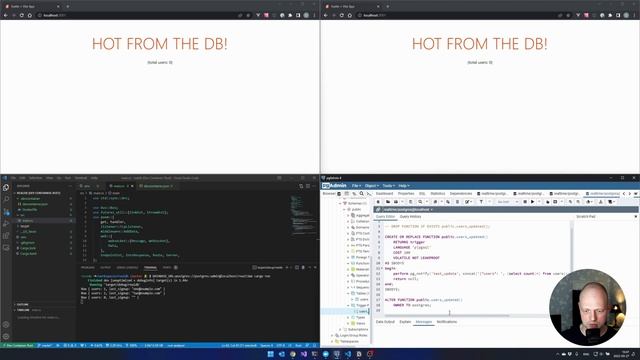This screenshot has width=640, height=360.
Task: Open pgAdmin row limit dropdown
Action: click(x=507, y=202)
